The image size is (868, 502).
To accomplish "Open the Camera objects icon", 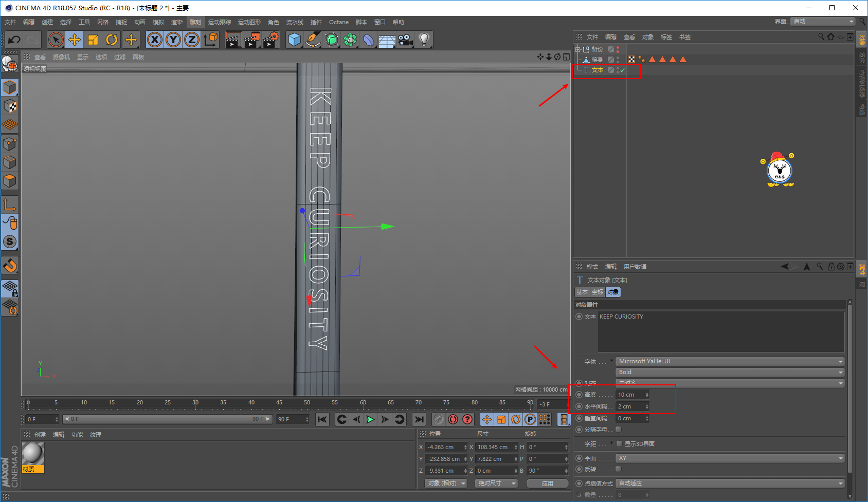I will pos(405,40).
